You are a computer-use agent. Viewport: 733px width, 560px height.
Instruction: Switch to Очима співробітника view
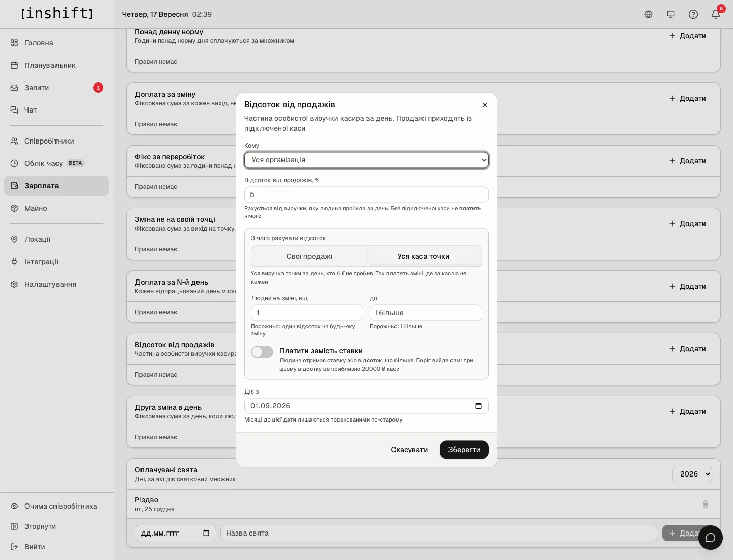click(57, 506)
